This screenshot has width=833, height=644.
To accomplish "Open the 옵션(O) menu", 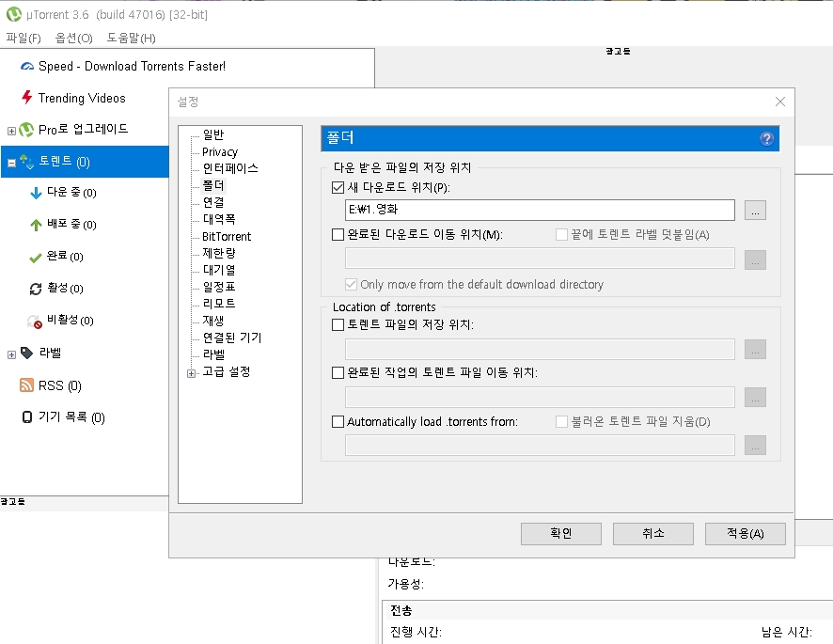I will point(74,39).
